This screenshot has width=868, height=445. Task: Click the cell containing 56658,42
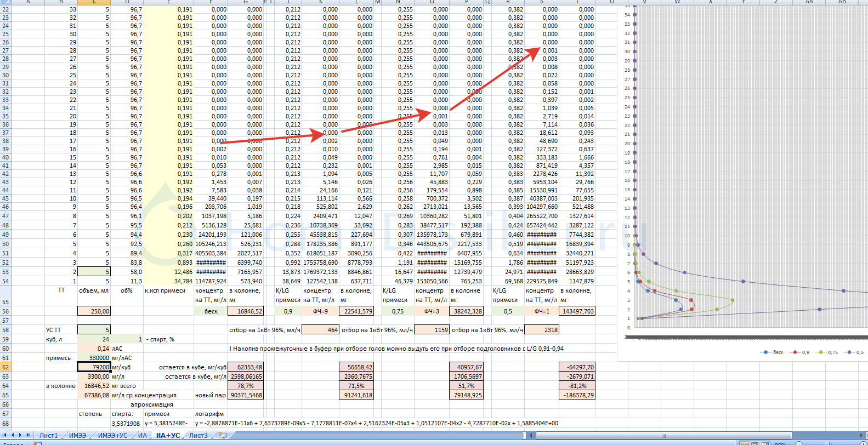click(x=356, y=367)
